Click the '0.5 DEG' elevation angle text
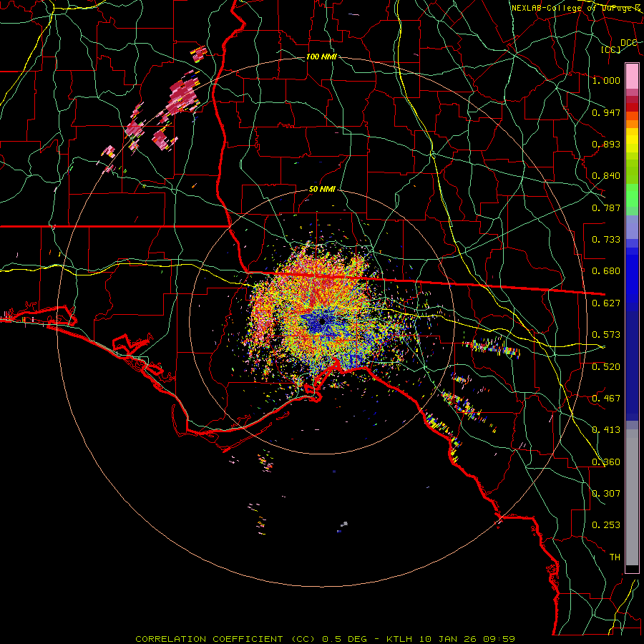This screenshot has height=644, width=644. pos(344,639)
